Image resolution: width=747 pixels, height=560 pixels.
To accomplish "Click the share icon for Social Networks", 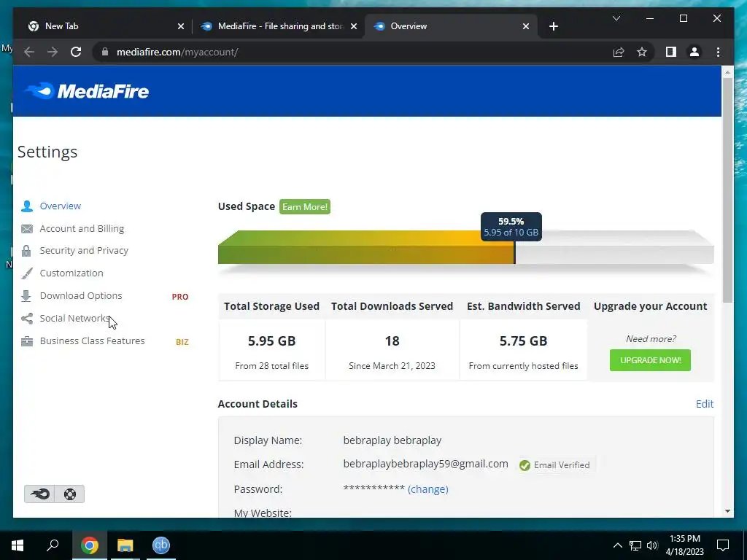I will [x=27, y=318].
